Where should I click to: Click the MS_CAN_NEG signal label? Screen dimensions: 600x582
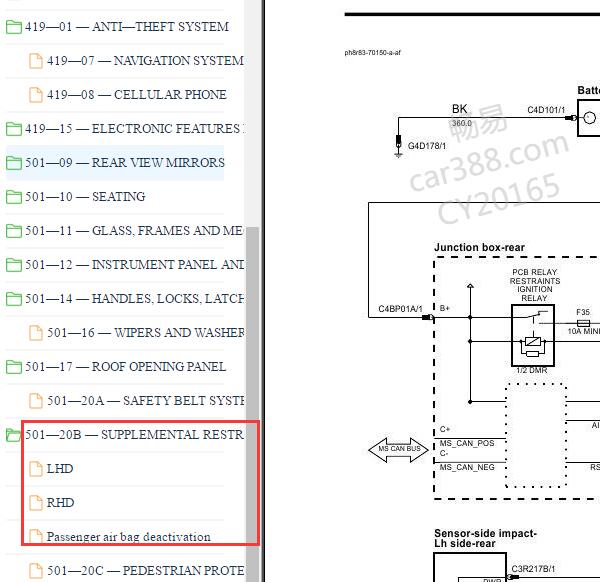point(467,467)
